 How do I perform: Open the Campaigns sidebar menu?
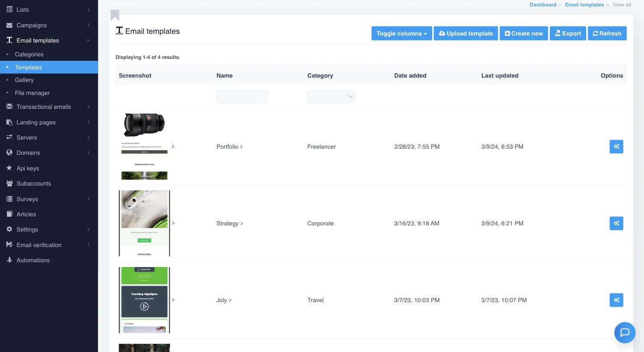point(49,25)
